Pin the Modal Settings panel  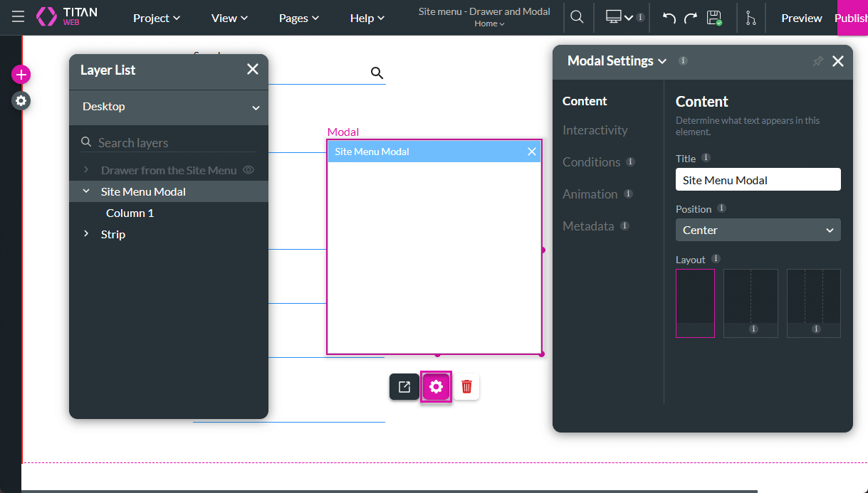coord(817,61)
